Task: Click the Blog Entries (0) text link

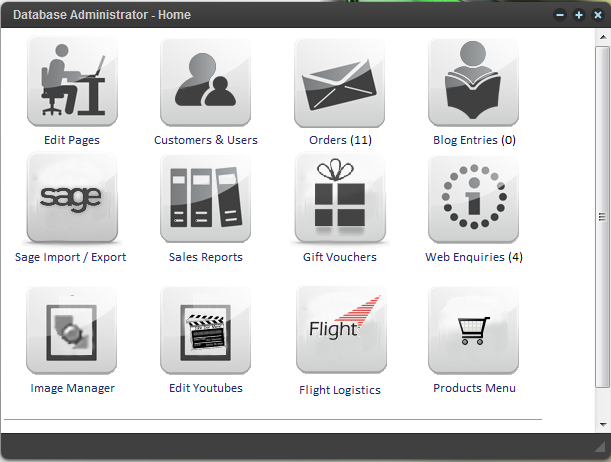Action: tap(474, 140)
